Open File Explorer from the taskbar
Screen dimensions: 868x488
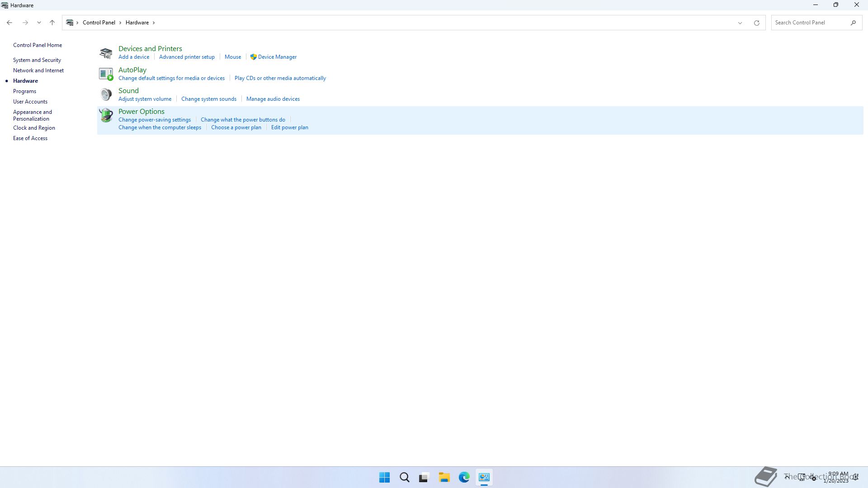444,477
